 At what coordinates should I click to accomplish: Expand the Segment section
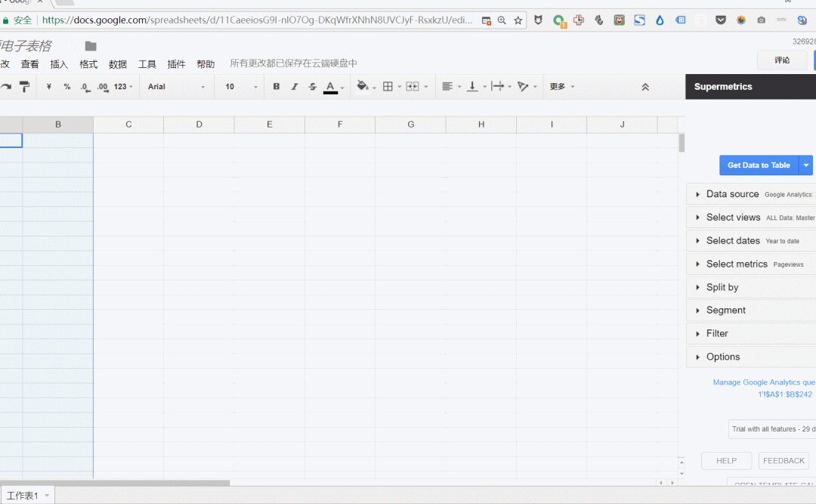751,311
